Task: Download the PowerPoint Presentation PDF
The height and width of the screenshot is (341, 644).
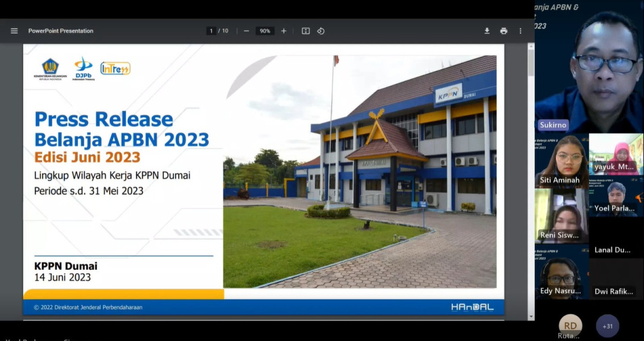Action: [x=487, y=31]
